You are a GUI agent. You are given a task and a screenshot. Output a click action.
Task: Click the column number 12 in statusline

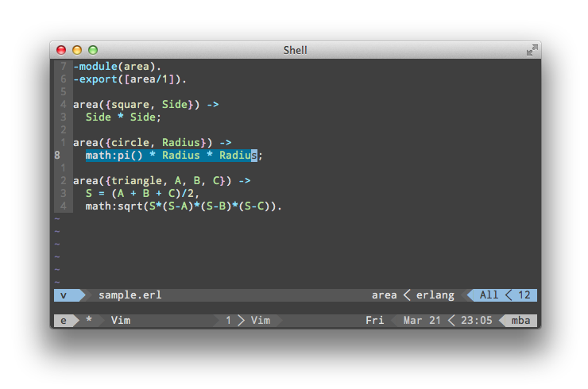524,295
